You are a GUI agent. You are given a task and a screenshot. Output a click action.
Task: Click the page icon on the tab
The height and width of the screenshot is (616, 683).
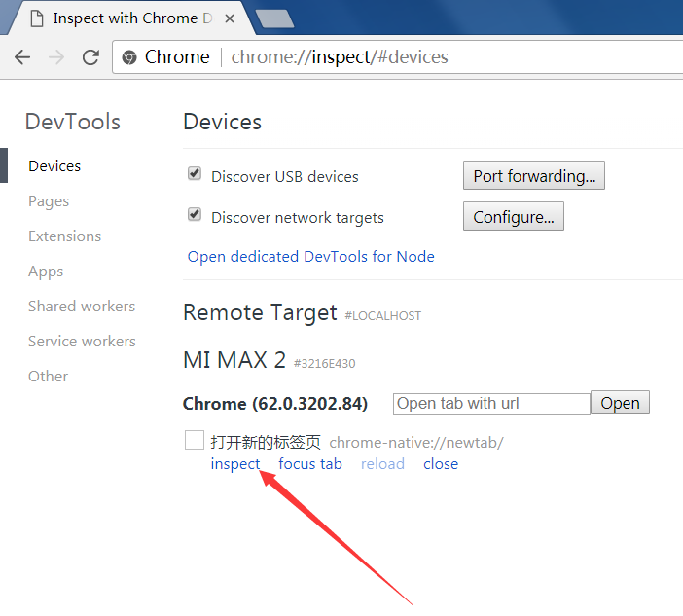pyautogui.click(x=37, y=18)
